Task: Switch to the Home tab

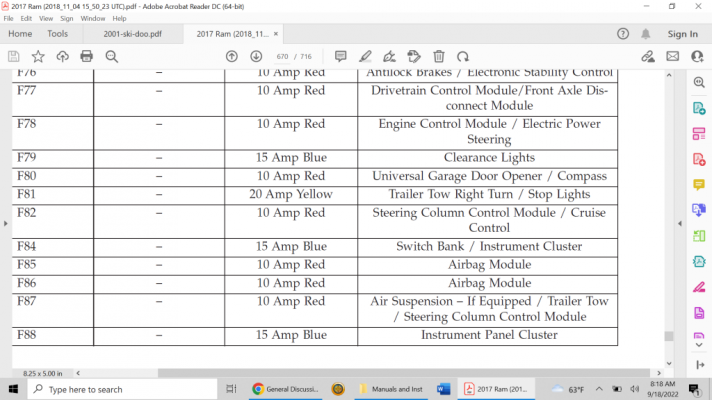Action: [x=20, y=34]
